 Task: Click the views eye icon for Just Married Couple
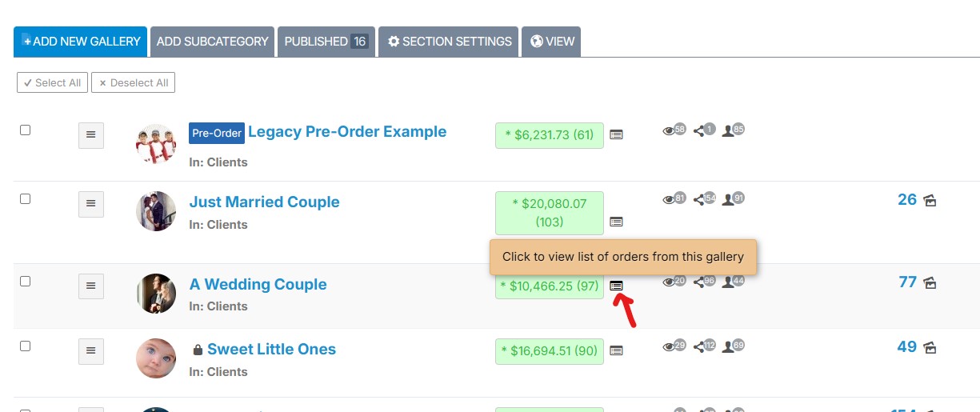[x=670, y=200]
